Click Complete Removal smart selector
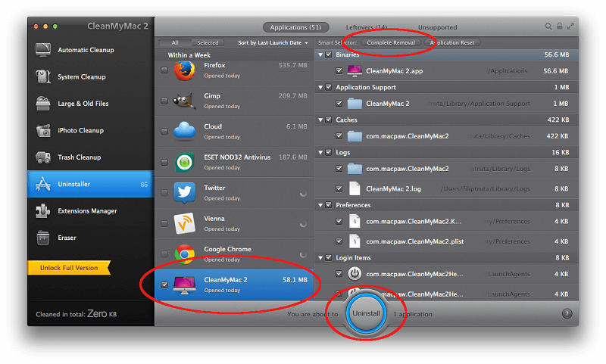Screen dimensions: 606x364 [x=391, y=42]
